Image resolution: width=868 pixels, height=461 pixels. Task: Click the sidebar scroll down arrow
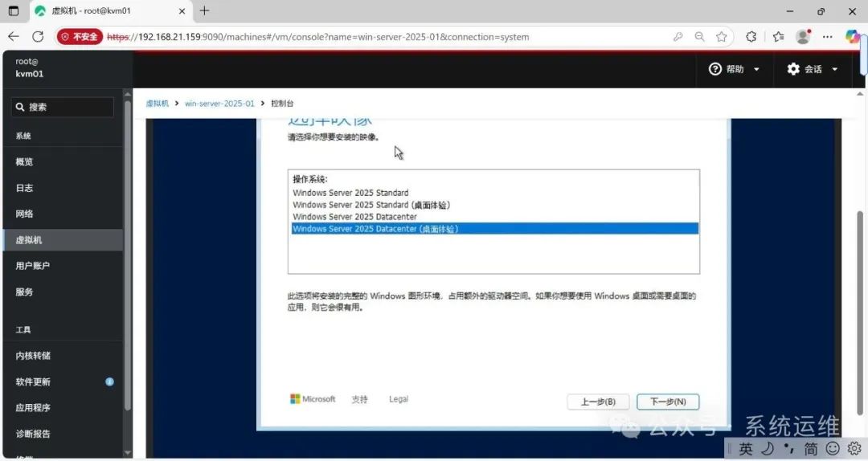(128, 453)
